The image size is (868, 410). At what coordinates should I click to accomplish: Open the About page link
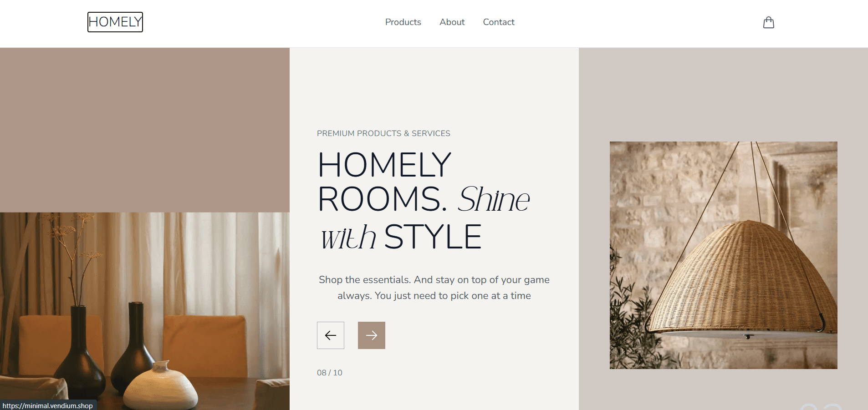pos(452,22)
